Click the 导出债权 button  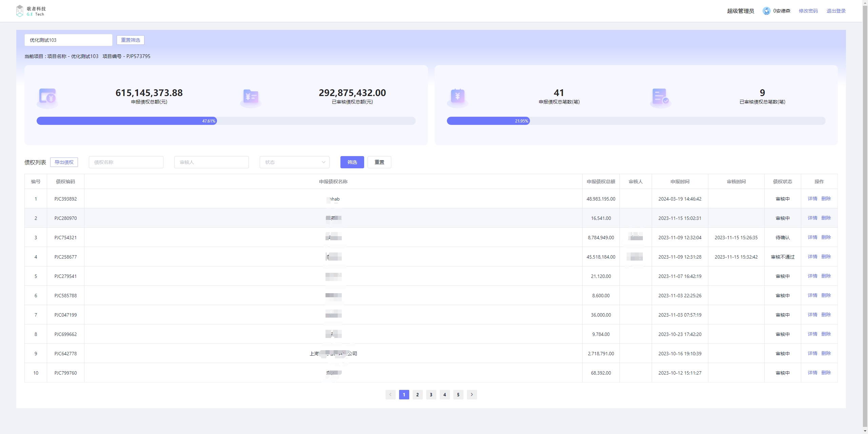(64, 162)
